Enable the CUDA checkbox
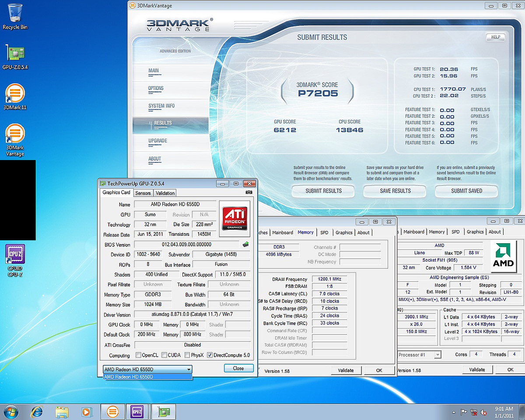Image resolution: width=525 pixels, height=420 pixels. pos(164,355)
